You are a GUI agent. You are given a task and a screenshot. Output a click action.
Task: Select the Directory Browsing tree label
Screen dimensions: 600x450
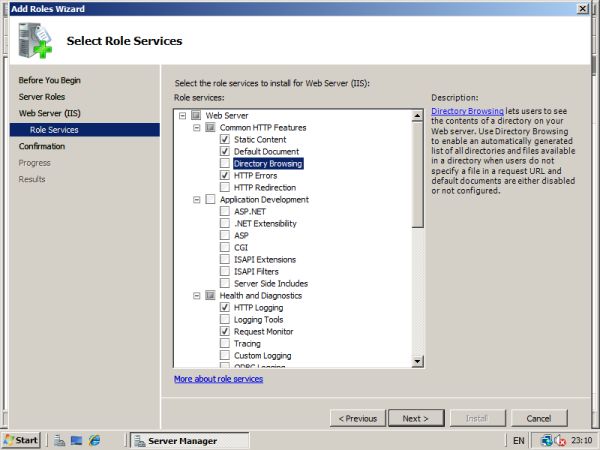tap(268, 163)
